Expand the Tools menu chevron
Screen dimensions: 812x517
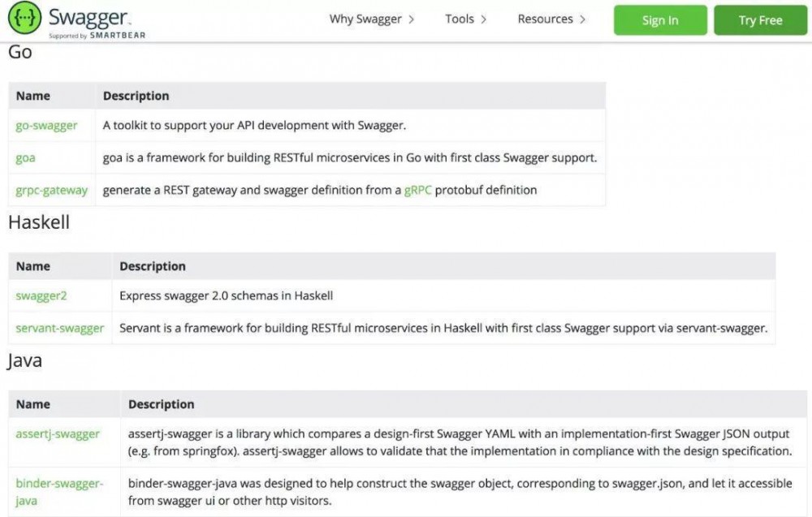[484, 19]
